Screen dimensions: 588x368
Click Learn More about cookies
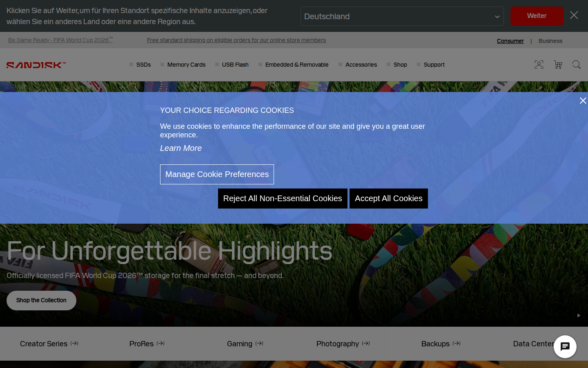(181, 148)
